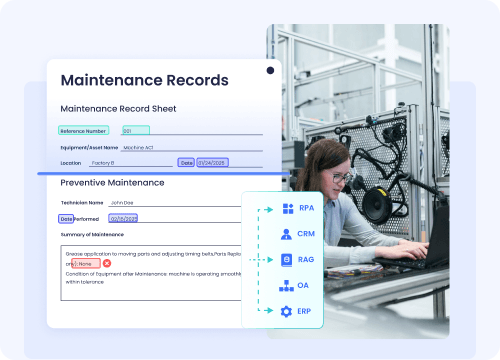Click the Location label
The image size is (500, 360).
click(71, 163)
